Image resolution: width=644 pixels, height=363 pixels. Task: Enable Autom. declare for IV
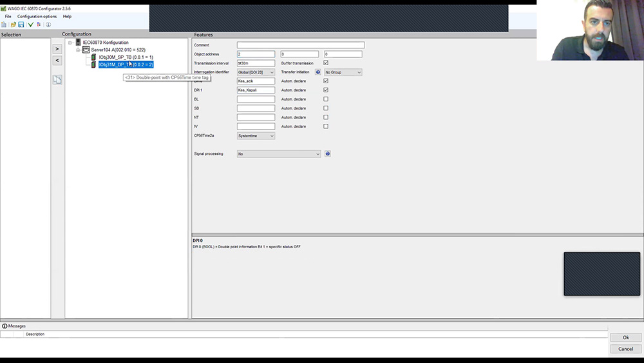pyautogui.click(x=326, y=126)
